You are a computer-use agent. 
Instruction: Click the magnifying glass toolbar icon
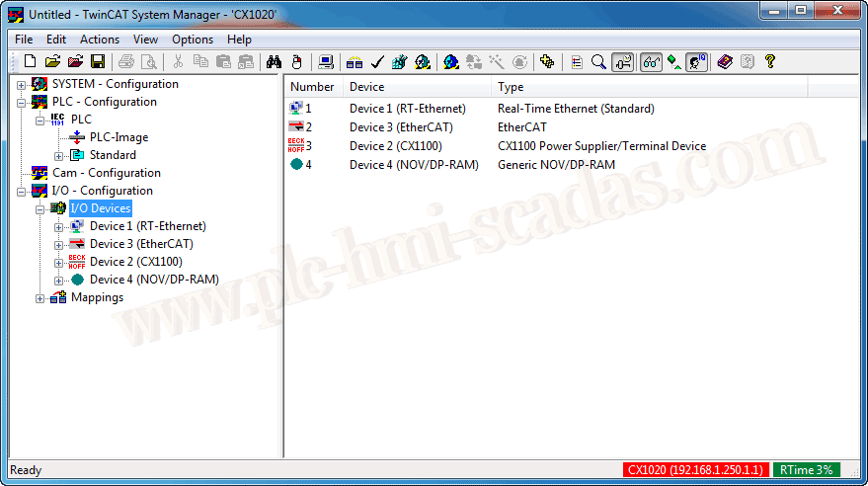(598, 62)
